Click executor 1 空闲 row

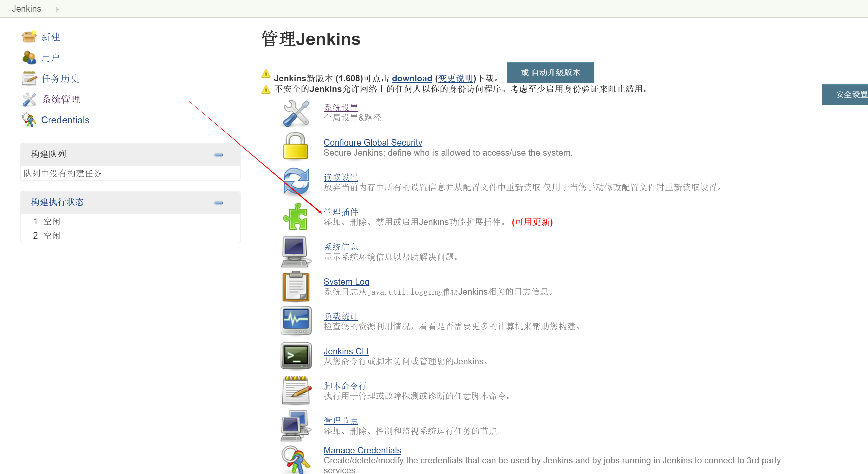coord(130,221)
